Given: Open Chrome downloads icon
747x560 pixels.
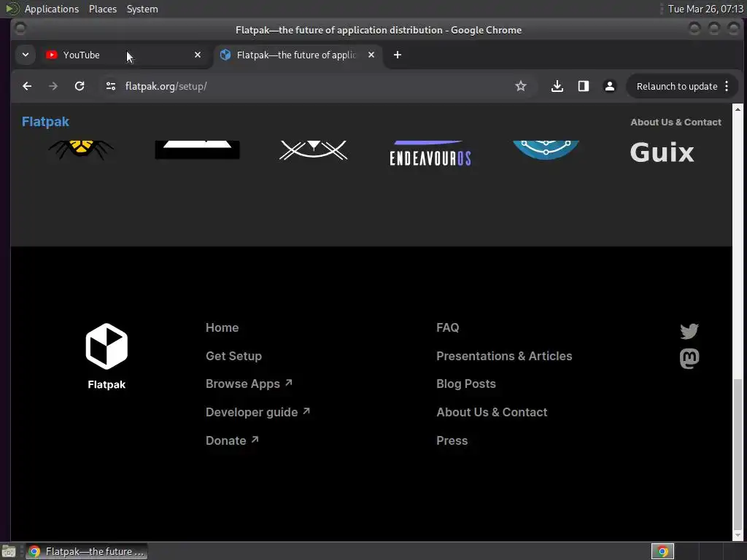Looking at the screenshot, I should click(557, 86).
